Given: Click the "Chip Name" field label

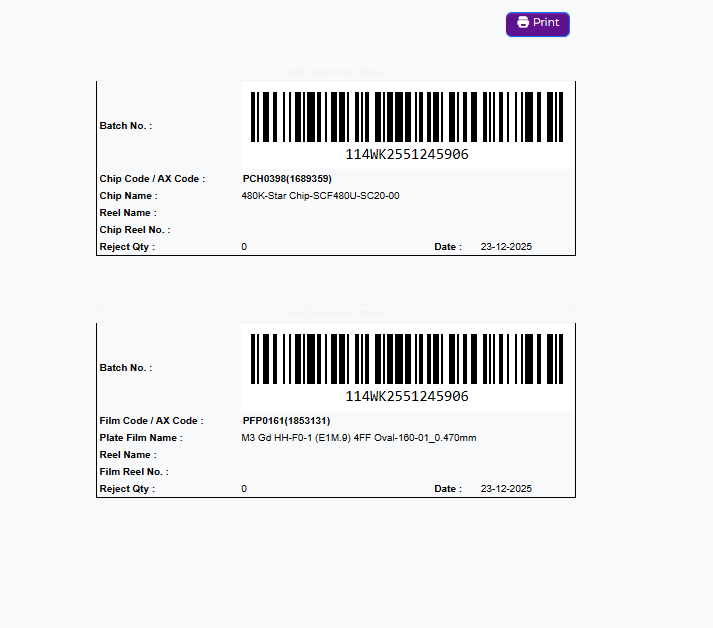Looking at the screenshot, I should pos(128,196).
